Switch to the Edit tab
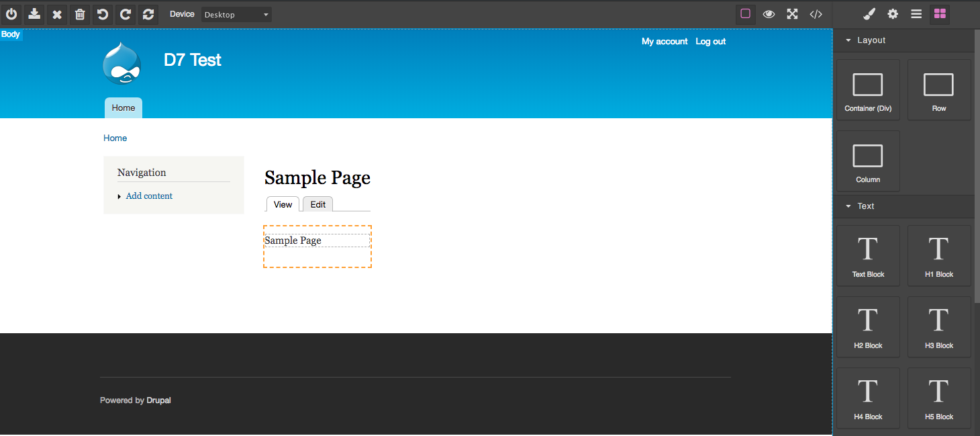 point(317,204)
